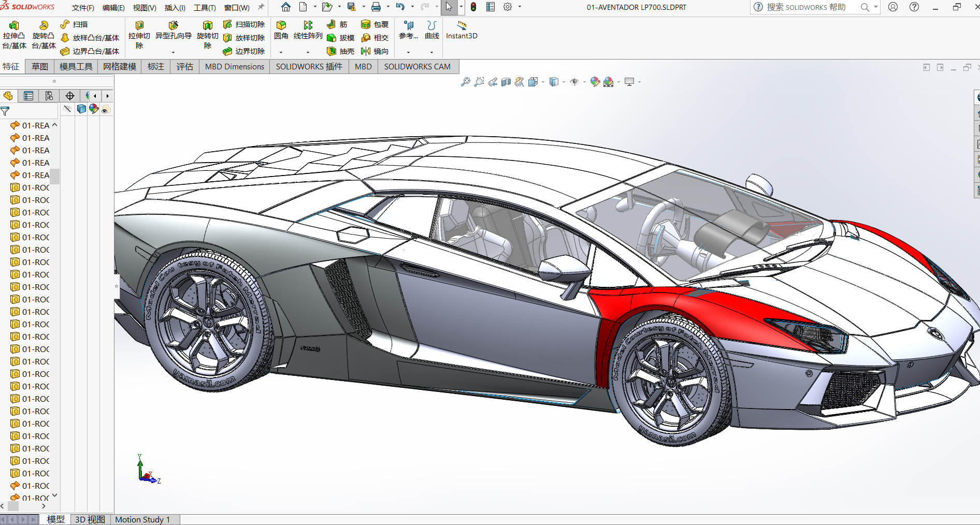Image resolution: width=980 pixels, height=525 pixels.
Task: Click the Mirror (镜向) command
Action: [374, 51]
